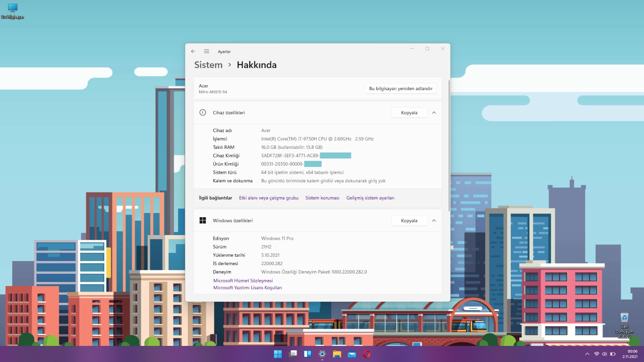This screenshot has height=362, width=644.
Task: Open the Widgets panel from taskbar
Action: coord(308,354)
